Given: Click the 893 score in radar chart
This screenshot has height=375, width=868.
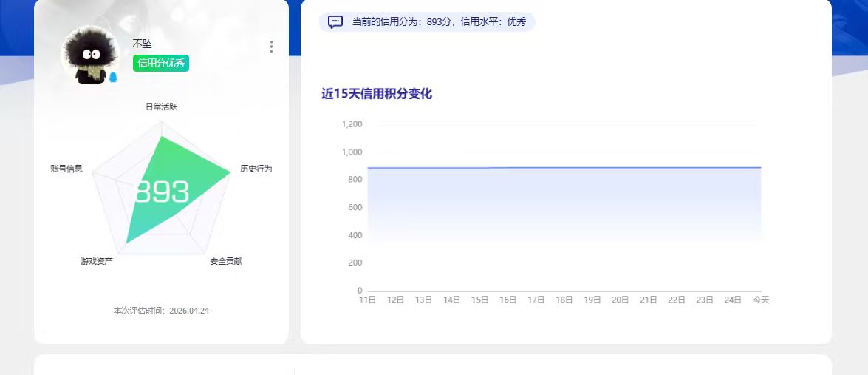Looking at the screenshot, I should 163,192.
